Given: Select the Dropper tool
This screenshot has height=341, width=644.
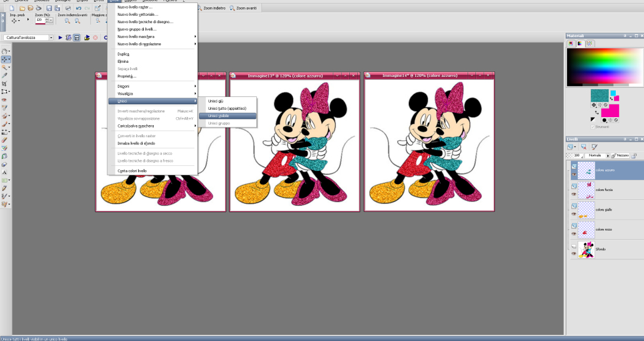Looking at the screenshot, I should (x=4, y=76).
